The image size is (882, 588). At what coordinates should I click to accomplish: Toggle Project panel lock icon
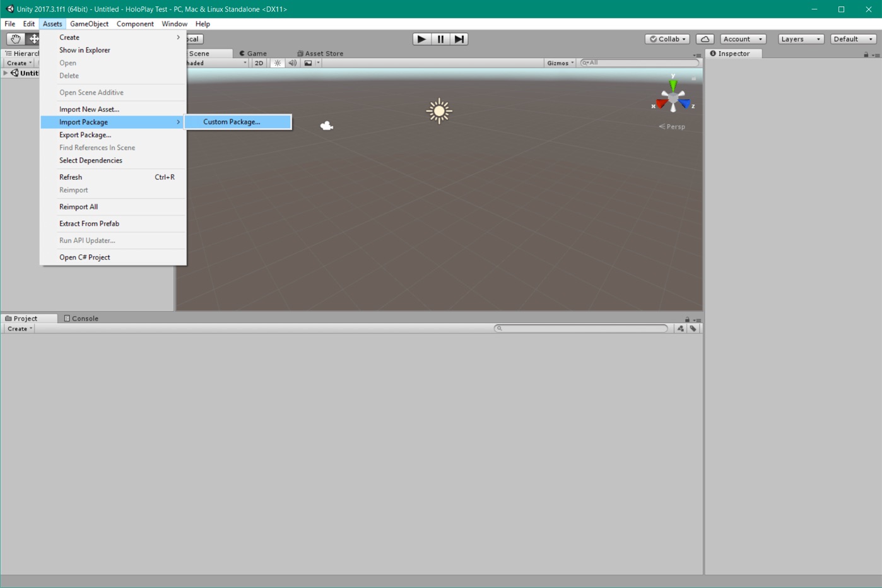[x=687, y=320]
